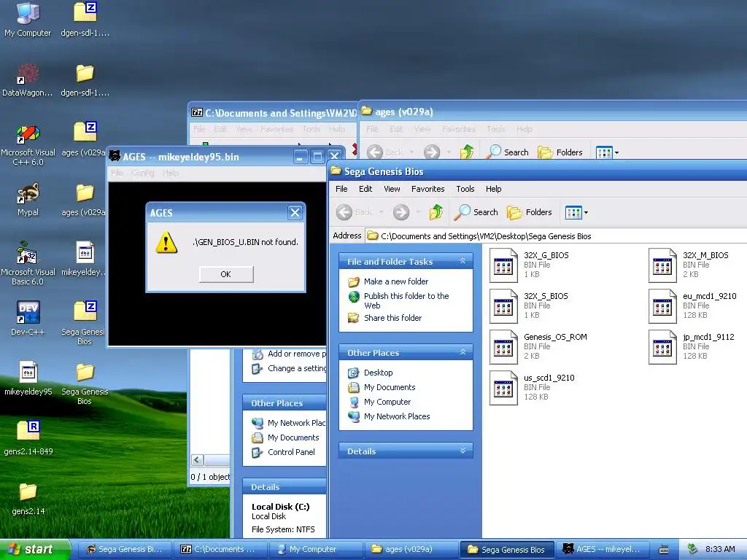Open My Network Places in Sega Genesis Bios sidebar
The width and height of the screenshot is (747, 560).
[397, 416]
